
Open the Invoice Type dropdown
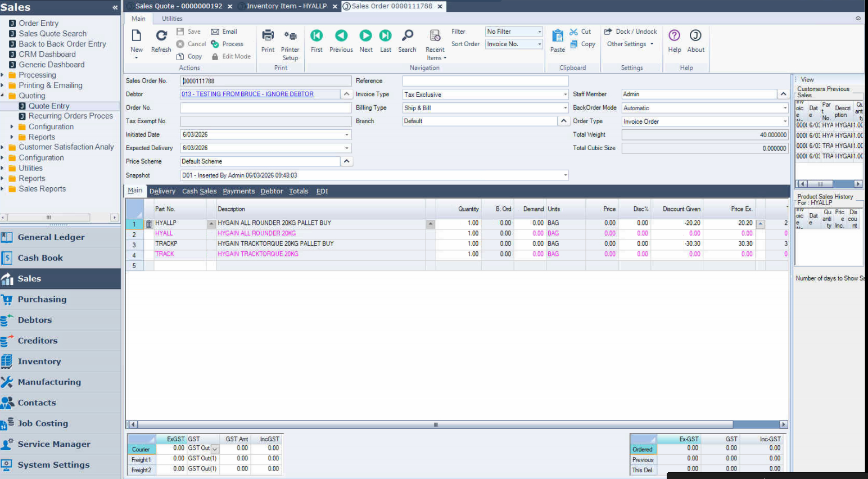click(x=565, y=94)
